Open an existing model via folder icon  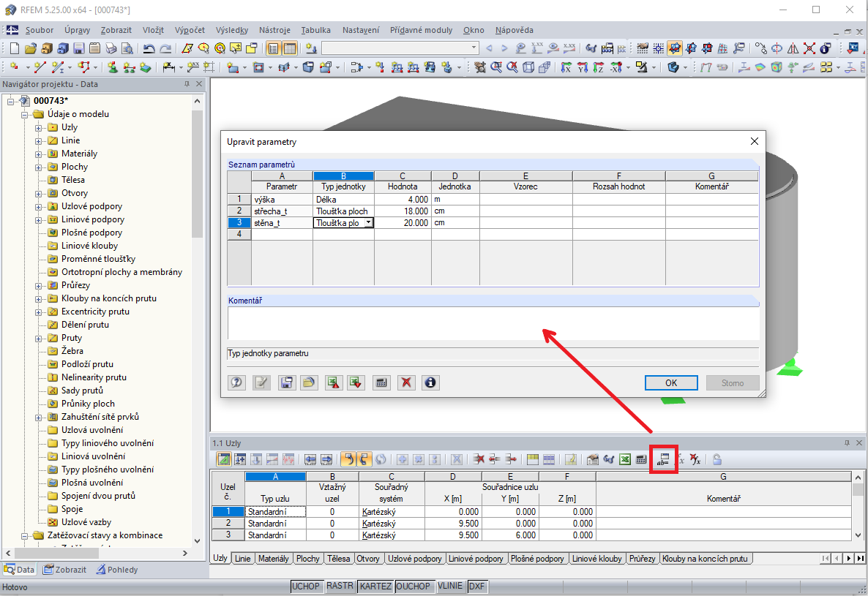click(x=31, y=49)
